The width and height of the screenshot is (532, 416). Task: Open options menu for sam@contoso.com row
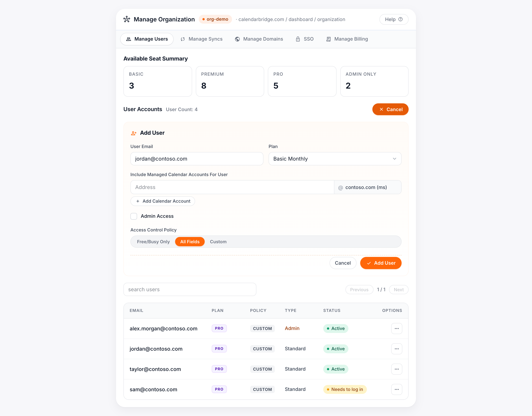pos(397,389)
